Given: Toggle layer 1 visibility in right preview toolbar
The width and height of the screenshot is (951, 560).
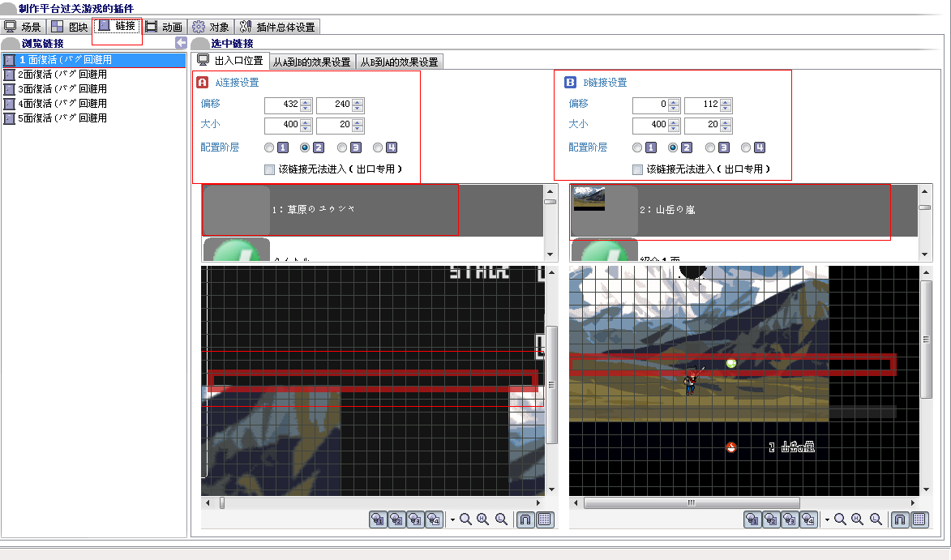Looking at the screenshot, I should 752,519.
